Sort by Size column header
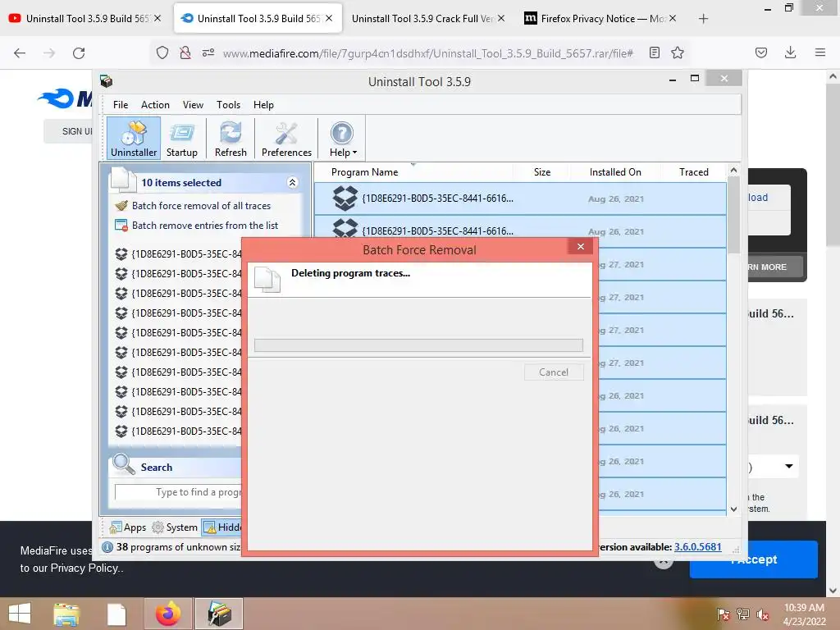840x630 pixels. 542,172
